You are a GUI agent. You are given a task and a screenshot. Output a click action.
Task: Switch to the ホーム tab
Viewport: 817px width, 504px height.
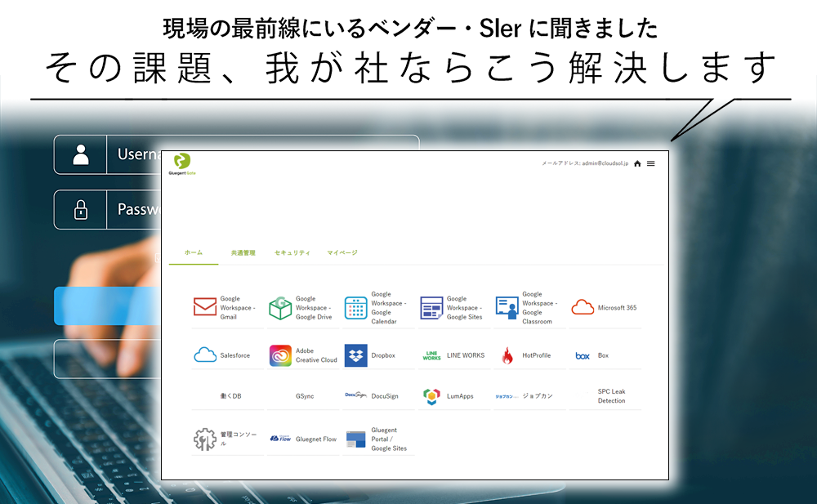click(x=194, y=252)
